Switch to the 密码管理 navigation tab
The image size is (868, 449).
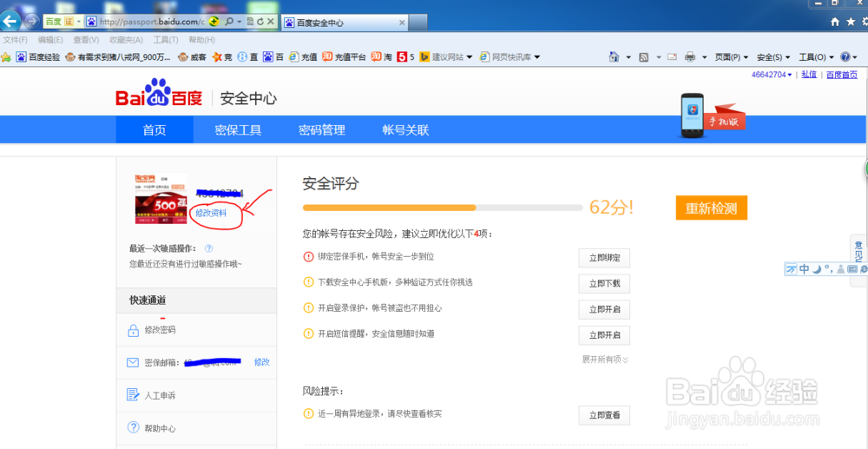322,130
